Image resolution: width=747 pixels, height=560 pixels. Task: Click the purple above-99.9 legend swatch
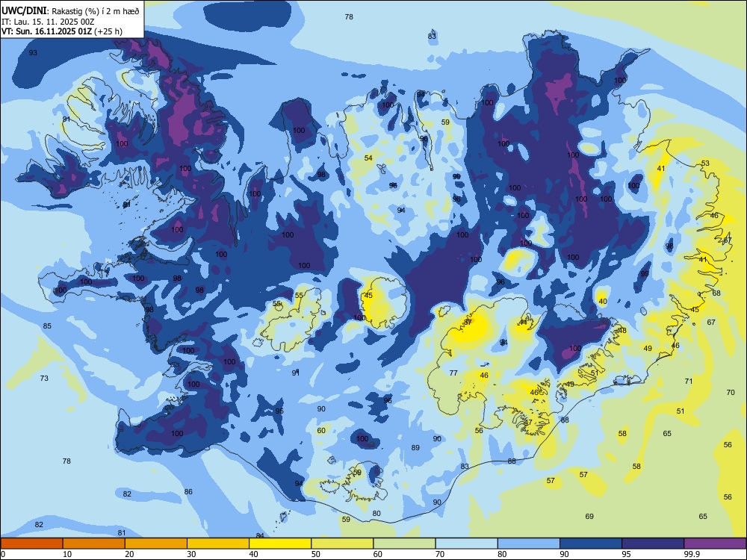[x=715, y=544]
